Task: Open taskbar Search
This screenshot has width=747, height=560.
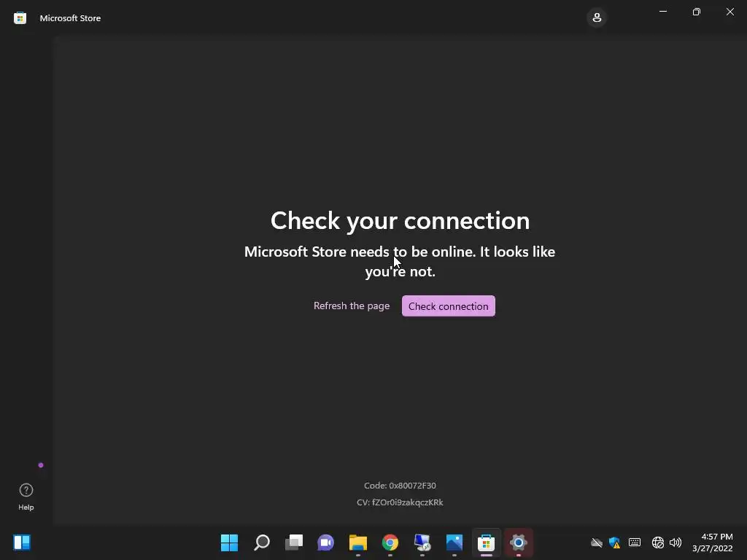Action: (x=262, y=542)
